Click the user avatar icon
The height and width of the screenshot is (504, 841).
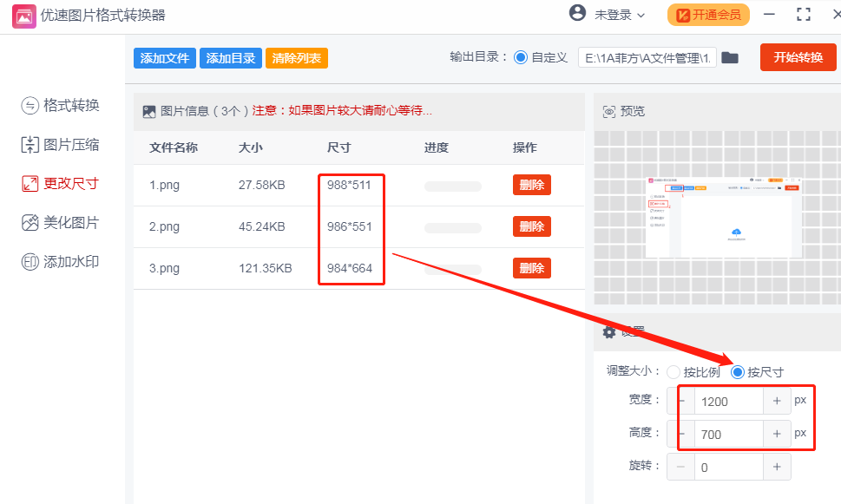point(577,12)
